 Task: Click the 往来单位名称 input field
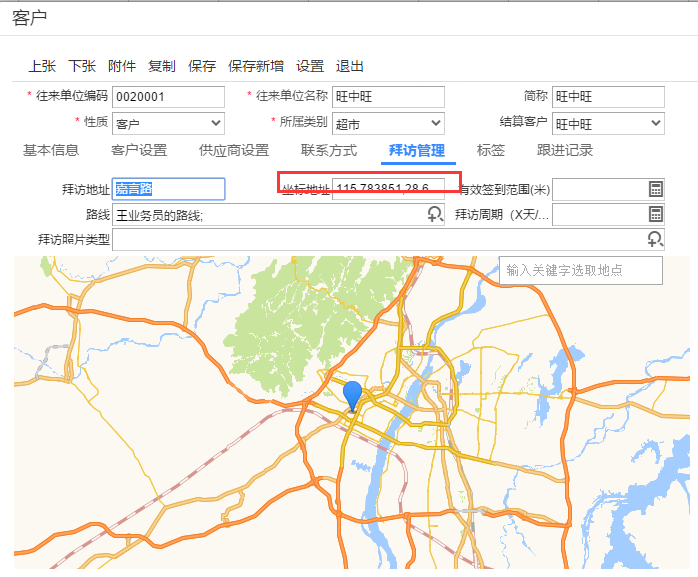pyautogui.click(x=387, y=97)
